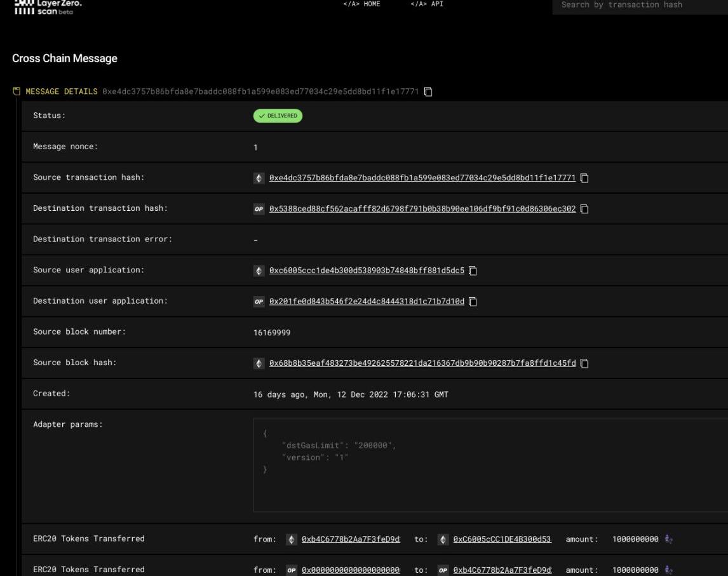Click the token icon beside first amount
The height and width of the screenshot is (576, 728).
669,539
